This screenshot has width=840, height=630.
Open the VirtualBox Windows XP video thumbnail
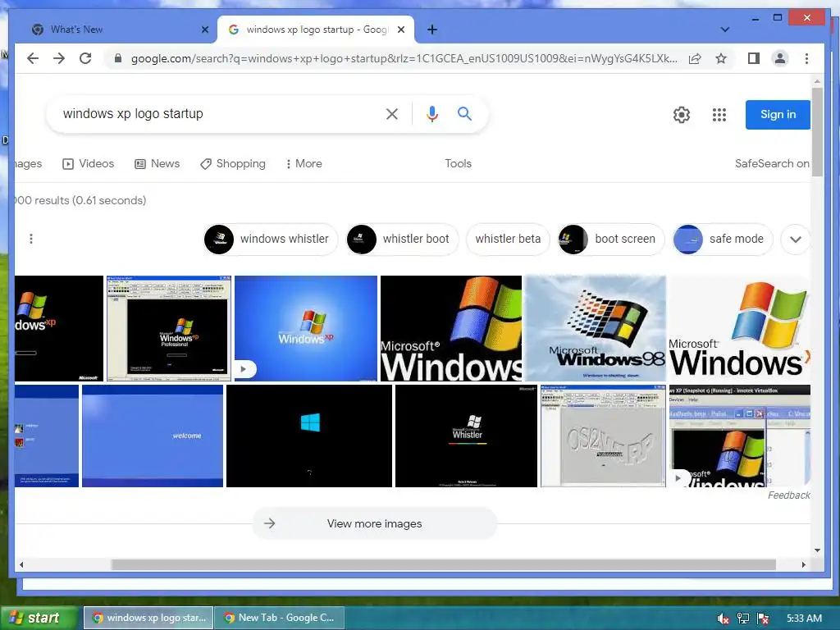(x=740, y=436)
